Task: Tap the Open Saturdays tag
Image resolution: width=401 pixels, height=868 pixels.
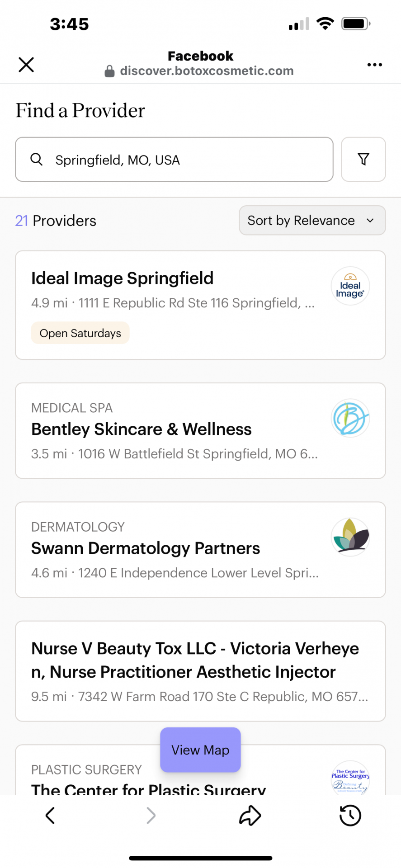Action: (80, 333)
